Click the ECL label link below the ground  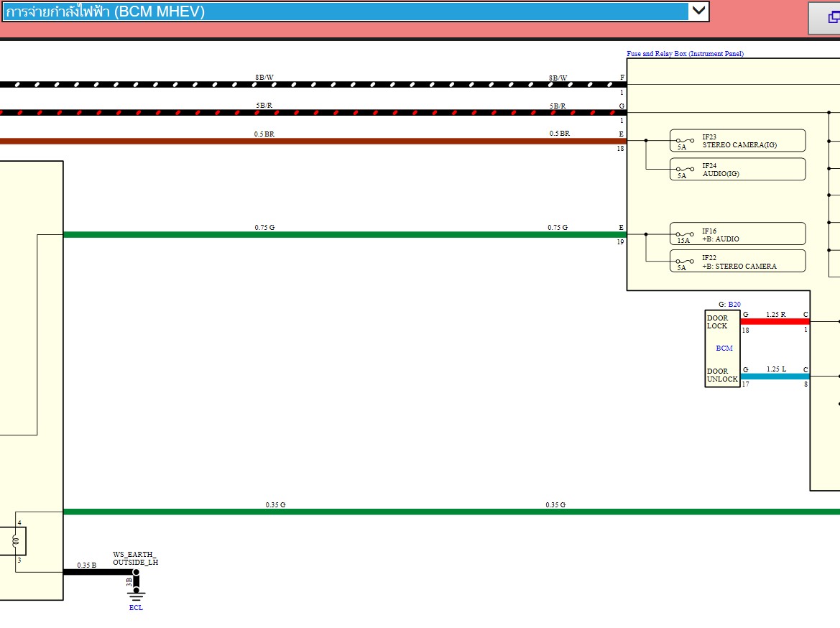[x=135, y=607]
